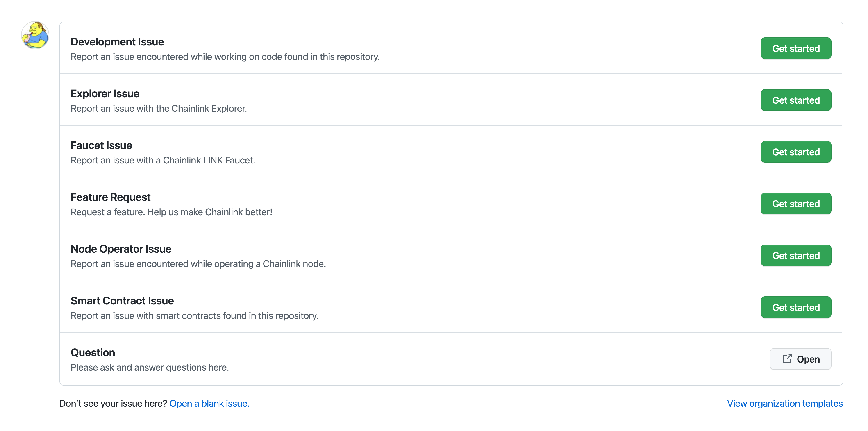The height and width of the screenshot is (431, 868).
Task: Click the Smart Contract Issue heading
Action: (122, 301)
